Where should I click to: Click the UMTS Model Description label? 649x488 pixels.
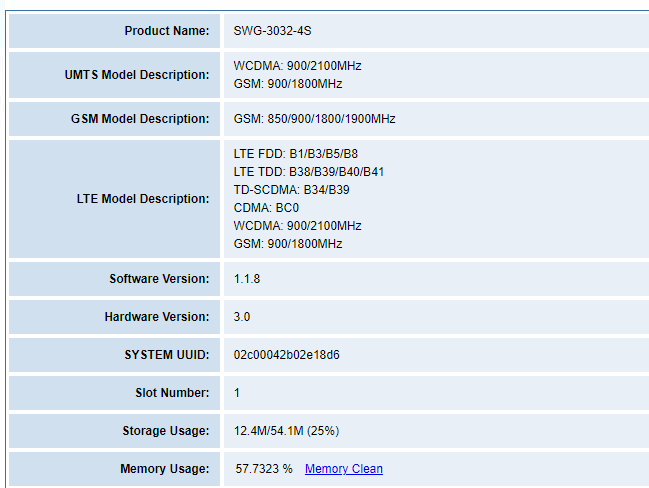coord(137,75)
